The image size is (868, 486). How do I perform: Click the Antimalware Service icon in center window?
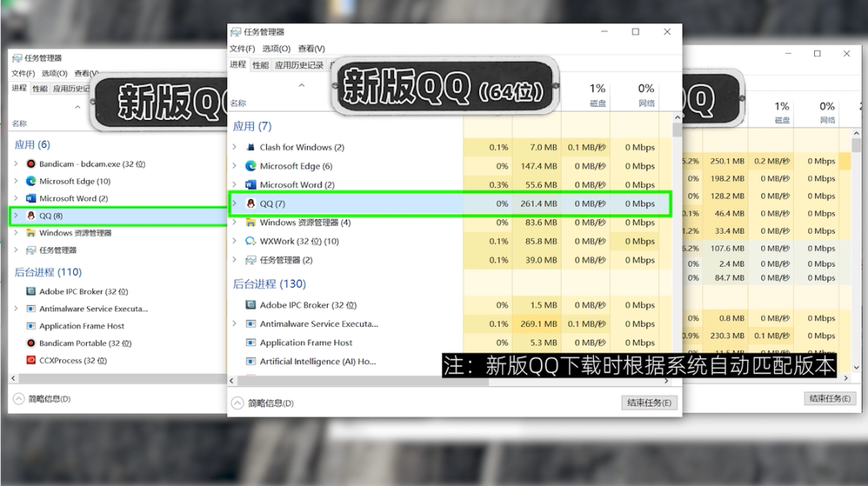(x=251, y=324)
